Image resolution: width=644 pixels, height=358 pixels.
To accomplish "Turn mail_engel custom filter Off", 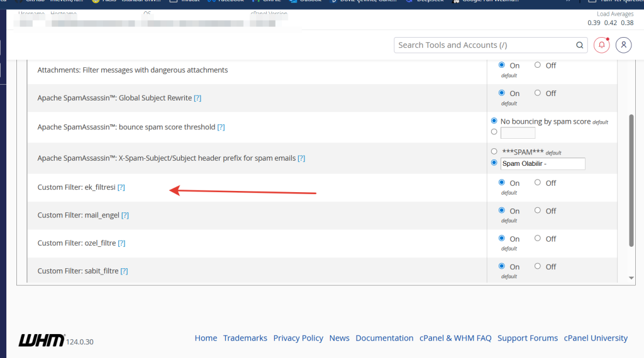I will click(x=537, y=210).
